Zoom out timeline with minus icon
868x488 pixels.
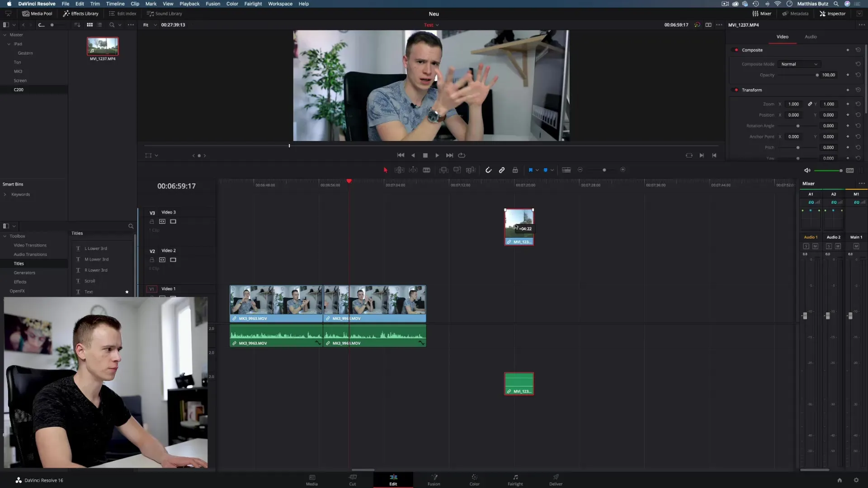pyautogui.click(x=580, y=170)
